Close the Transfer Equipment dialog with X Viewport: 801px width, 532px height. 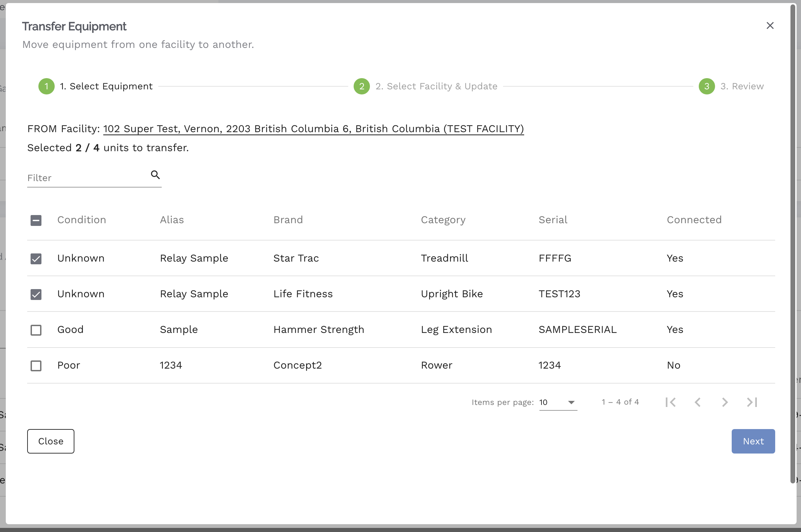(x=770, y=26)
